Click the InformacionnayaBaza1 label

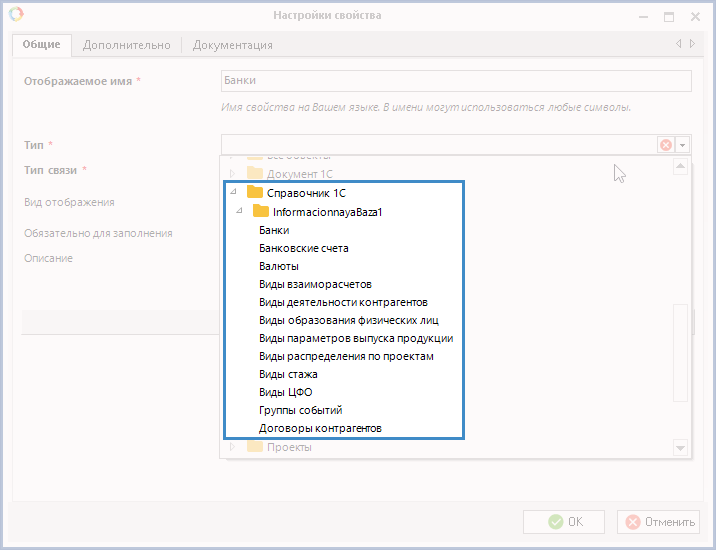[x=327, y=212]
